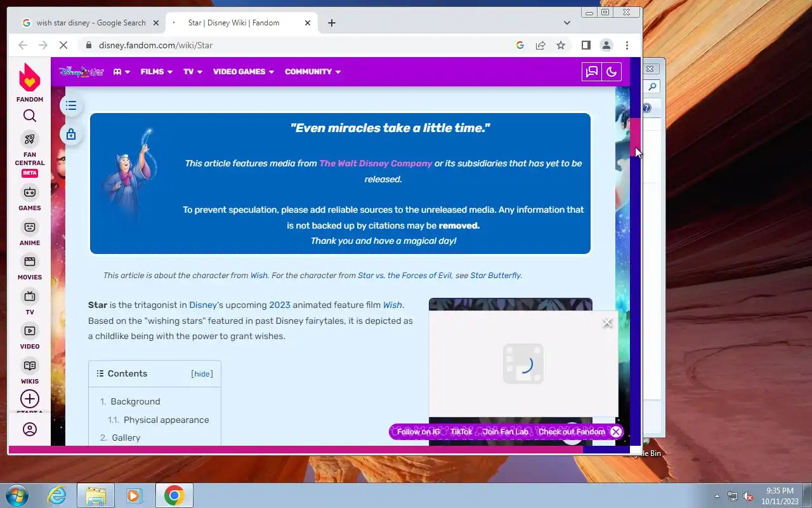Stop loading the page in Chrome

[x=63, y=45]
